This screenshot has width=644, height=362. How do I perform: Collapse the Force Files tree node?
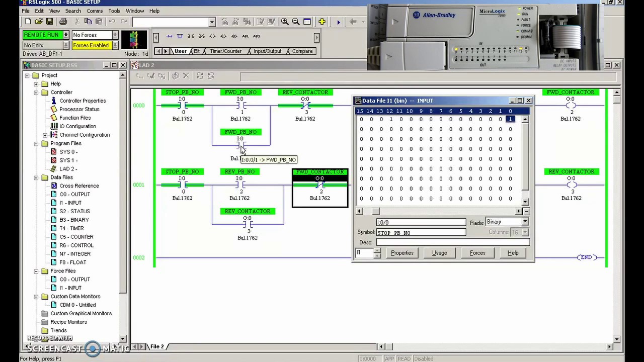pos(36,271)
